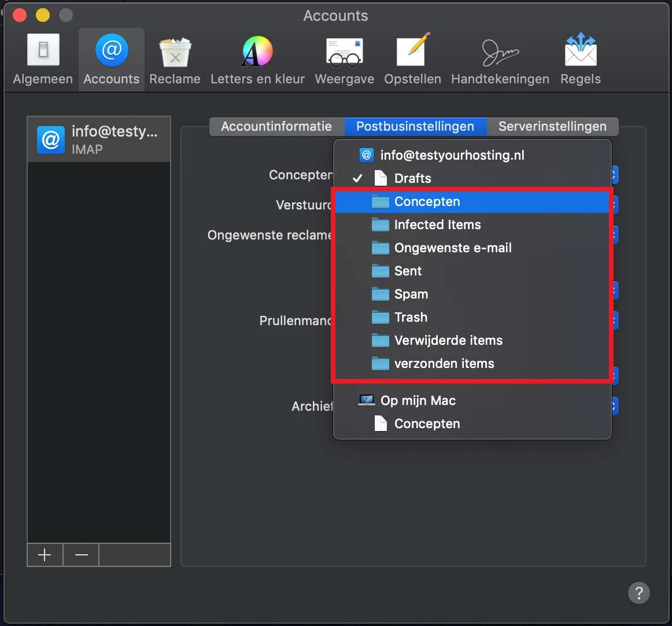Select Concepten under Op mijn Mac

pyautogui.click(x=427, y=424)
